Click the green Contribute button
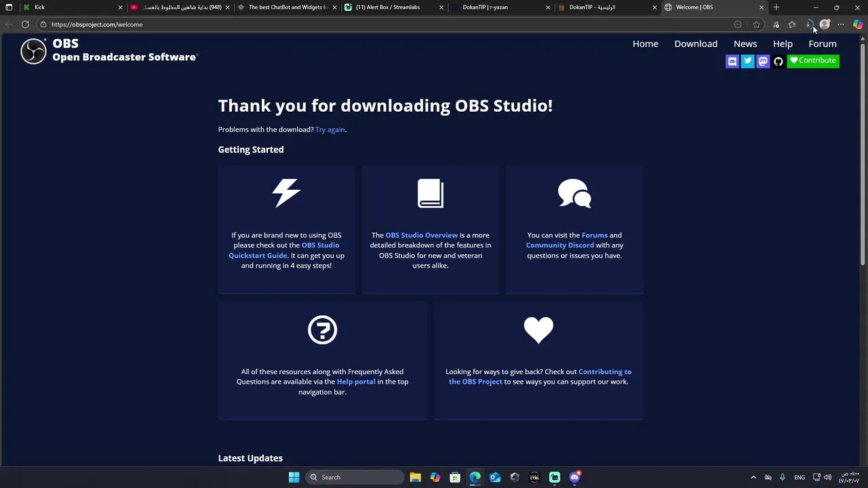The height and width of the screenshot is (488, 868). pyautogui.click(x=813, y=61)
